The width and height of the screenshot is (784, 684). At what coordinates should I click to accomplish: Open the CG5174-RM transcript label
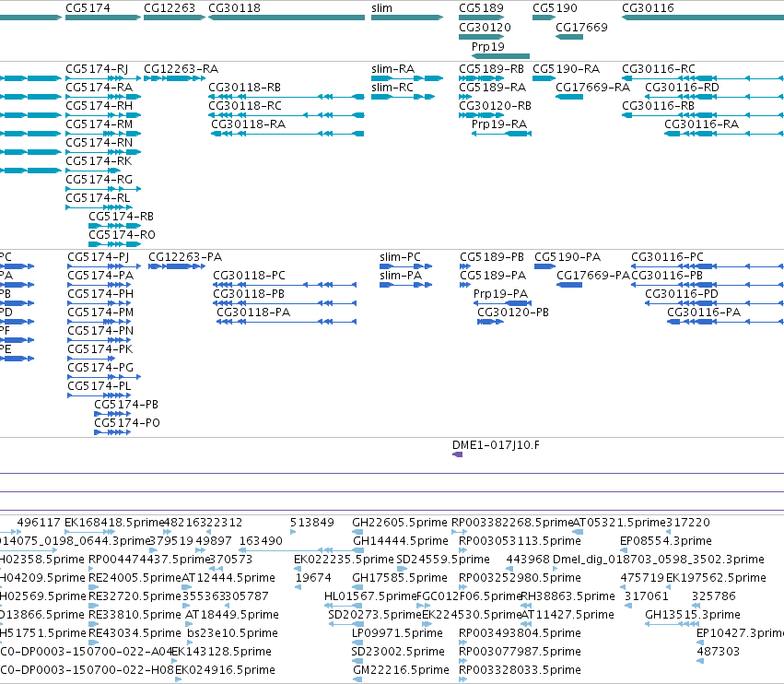[99, 124]
